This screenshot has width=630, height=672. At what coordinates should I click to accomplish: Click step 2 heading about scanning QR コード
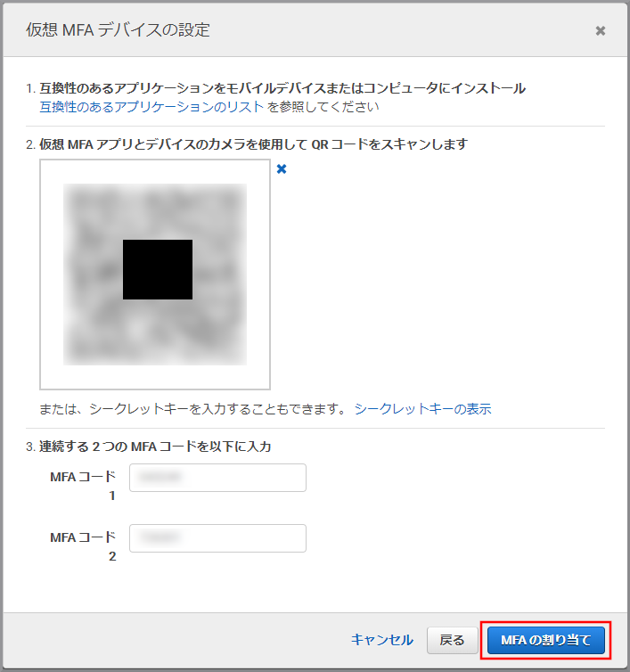point(253,144)
